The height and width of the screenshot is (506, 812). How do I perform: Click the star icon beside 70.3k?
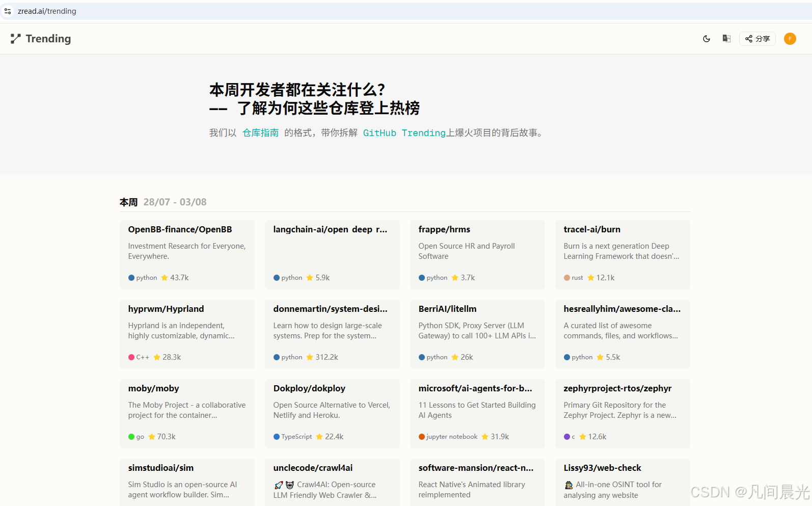click(152, 437)
